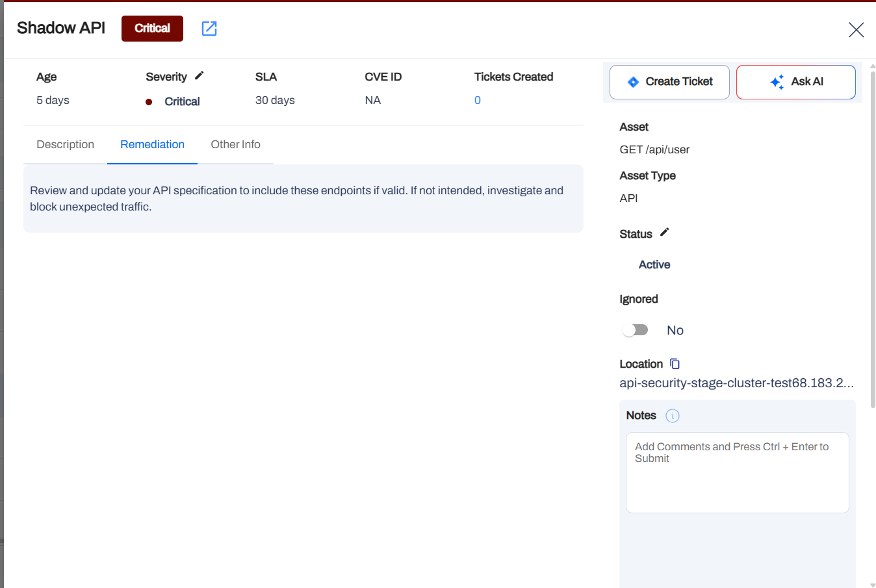Toggle the Ignored switch
Screen dimensions: 876x588
pos(636,330)
